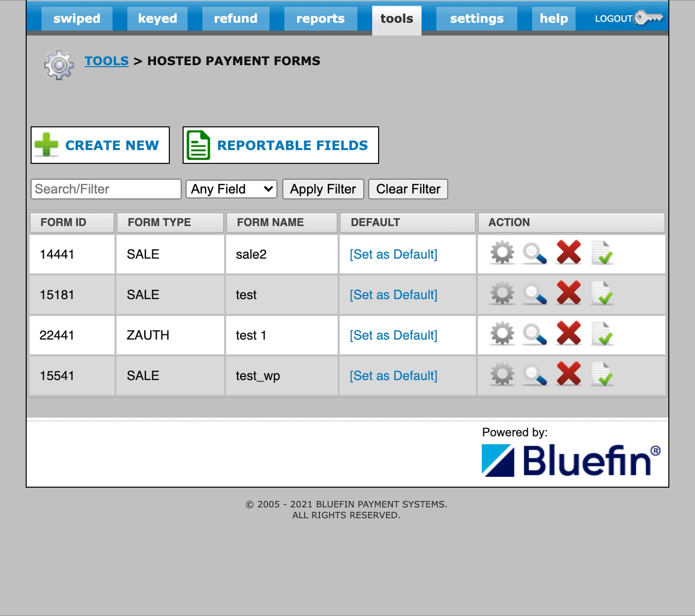The width and height of the screenshot is (695, 616).
Task: Click the tools gear icon beside breadcrumb
Action: click(59, 65)
